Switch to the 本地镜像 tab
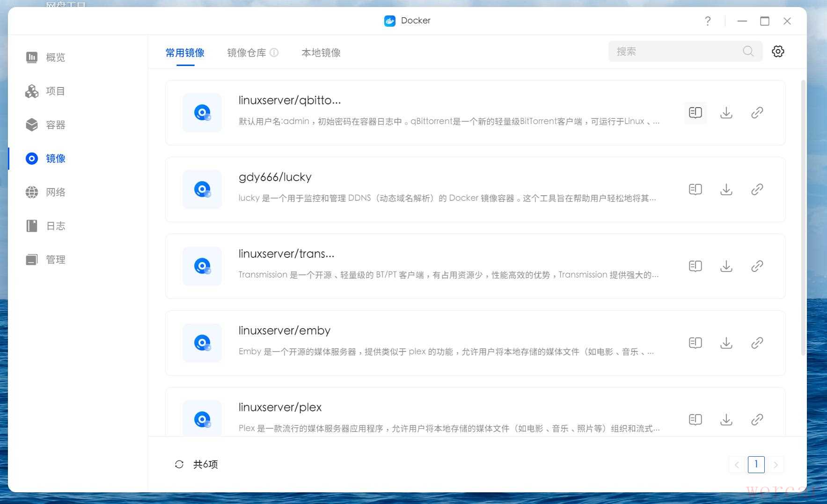 coord(321,53)
